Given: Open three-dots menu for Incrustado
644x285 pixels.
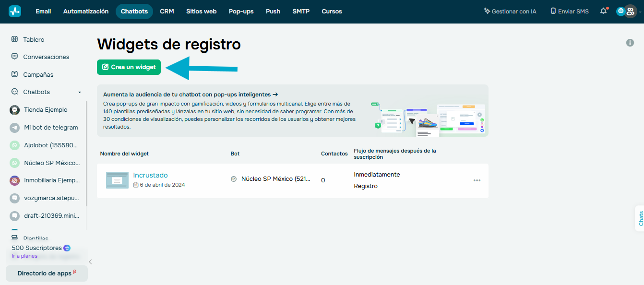Looking at the screenshot, I should point(477,180).
